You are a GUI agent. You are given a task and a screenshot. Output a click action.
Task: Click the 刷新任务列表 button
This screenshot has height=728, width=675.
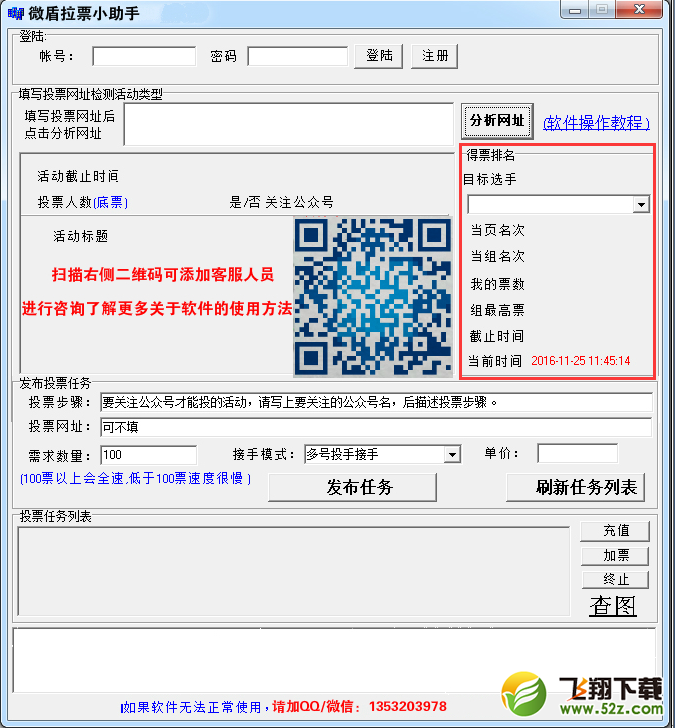576,488
